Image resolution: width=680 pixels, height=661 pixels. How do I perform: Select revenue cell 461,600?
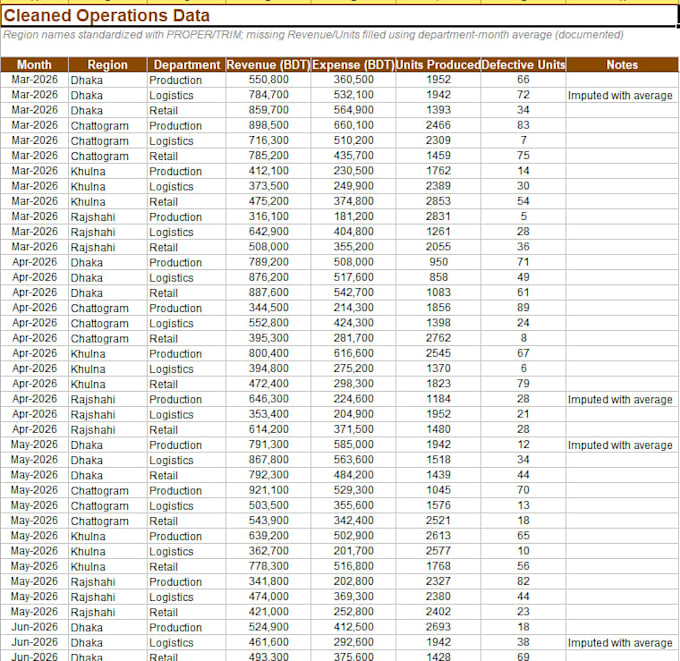[268, 642]
